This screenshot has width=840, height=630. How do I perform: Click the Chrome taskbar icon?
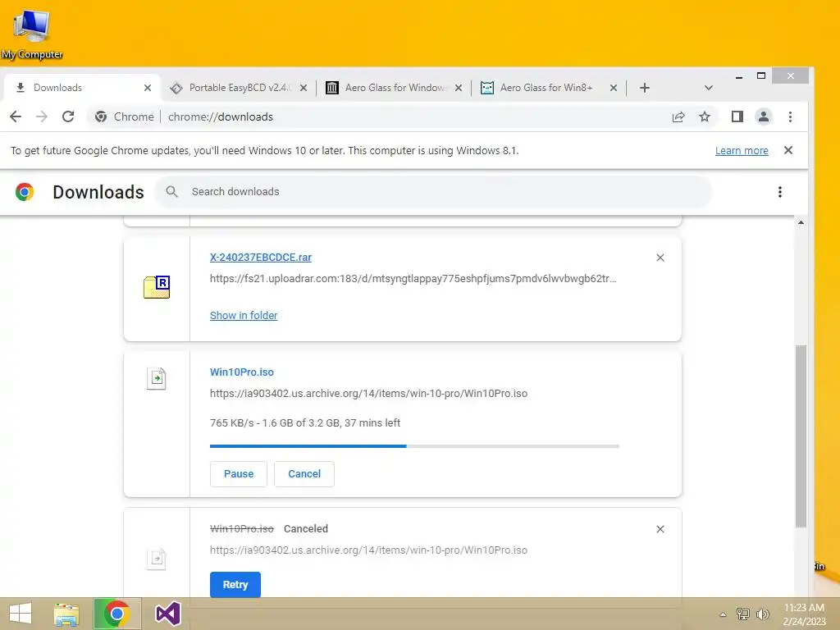116,614
